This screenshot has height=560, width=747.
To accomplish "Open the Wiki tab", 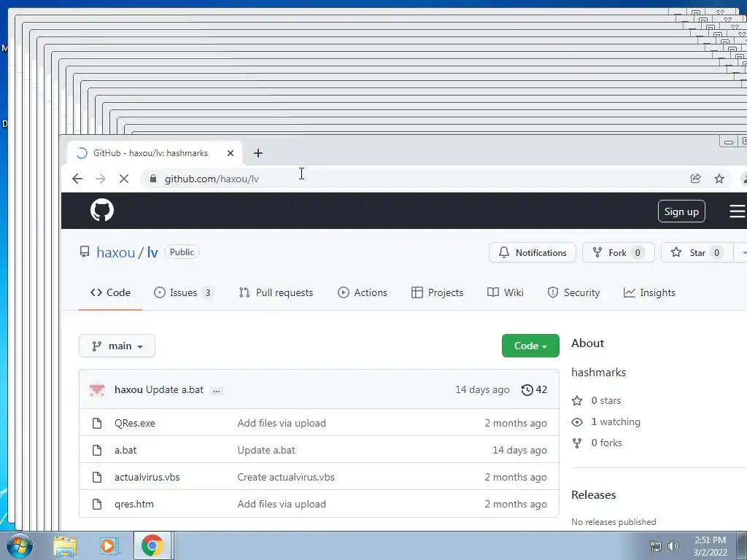I will point(506,292).
